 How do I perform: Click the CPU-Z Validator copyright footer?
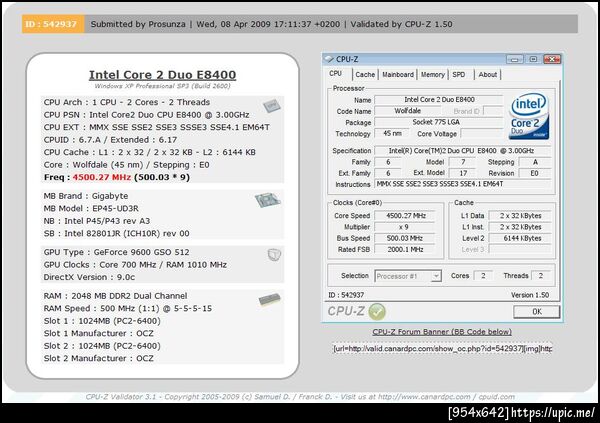pyautogui.click(x=300, y=397)
